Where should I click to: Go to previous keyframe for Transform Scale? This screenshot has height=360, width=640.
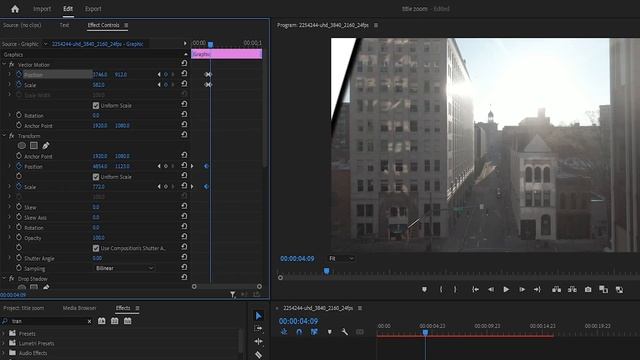click(159, 187)
